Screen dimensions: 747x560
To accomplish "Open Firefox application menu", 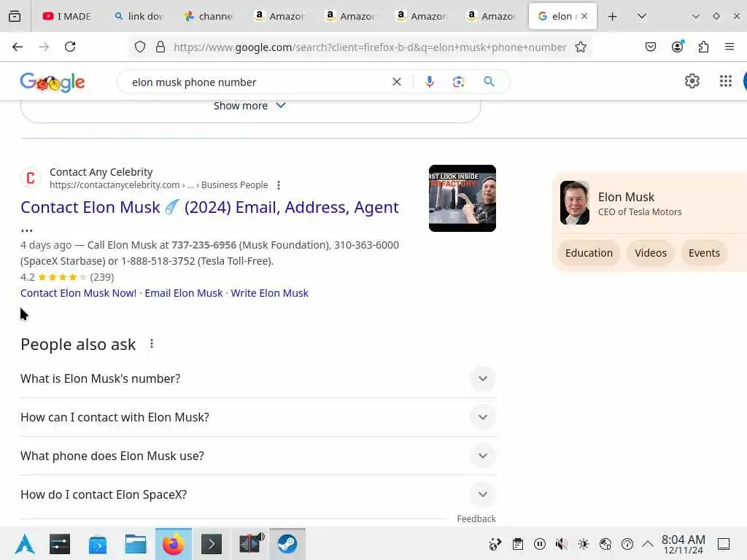I will [x=729, y=47].
